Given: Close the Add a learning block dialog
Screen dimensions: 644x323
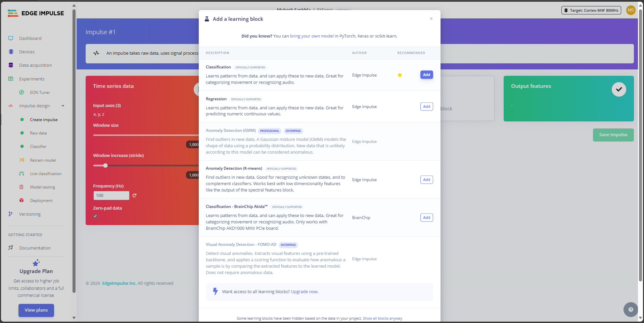Looking at the screenshot, I should point(431,19).
